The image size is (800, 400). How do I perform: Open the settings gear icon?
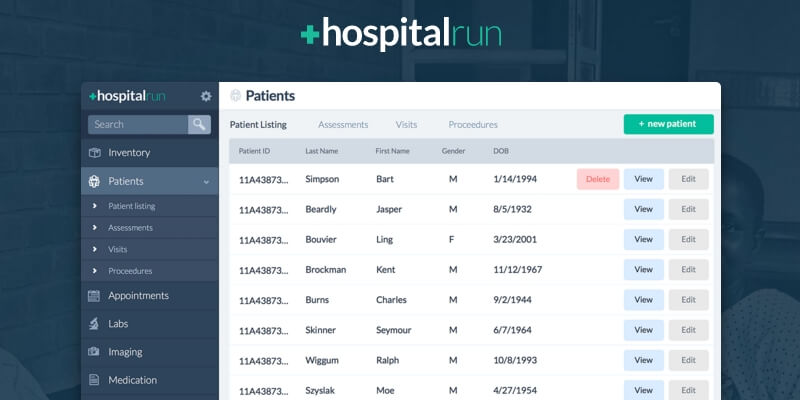[x=206, y=96]
